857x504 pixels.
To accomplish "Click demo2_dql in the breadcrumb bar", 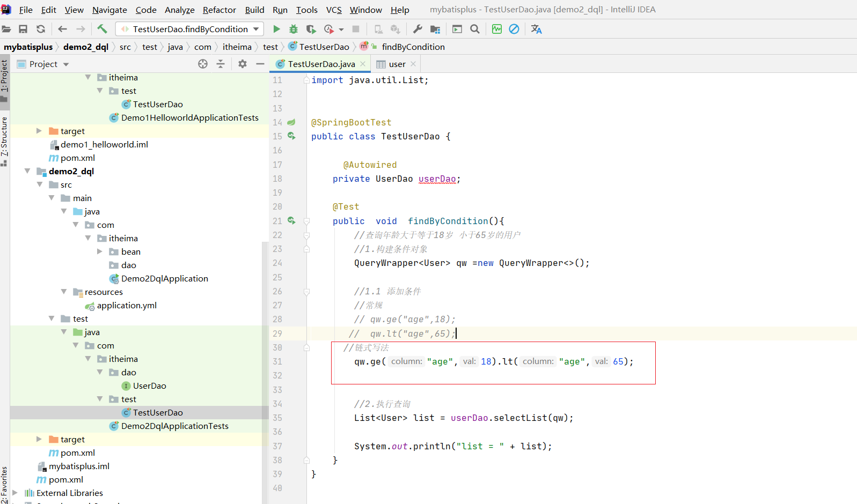I will pos(86,47).
